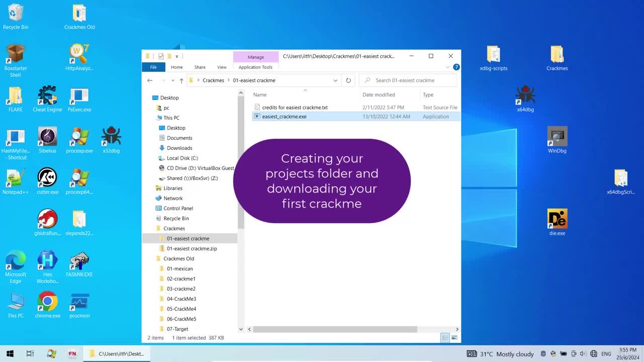Open procexp64 desktop icon
The width and height of the screenshot is (644, 362).
click(x=79, y=181)
